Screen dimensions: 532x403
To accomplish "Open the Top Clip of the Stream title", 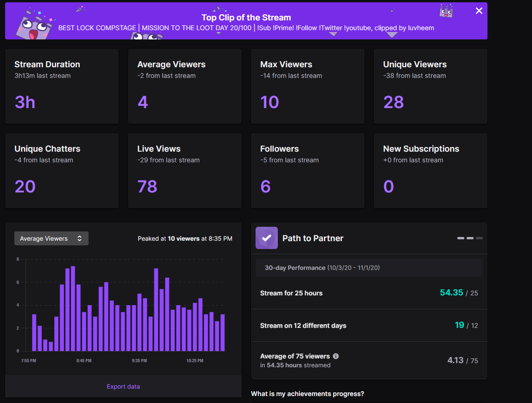I will pyautogui.click(x=246, y=17).
